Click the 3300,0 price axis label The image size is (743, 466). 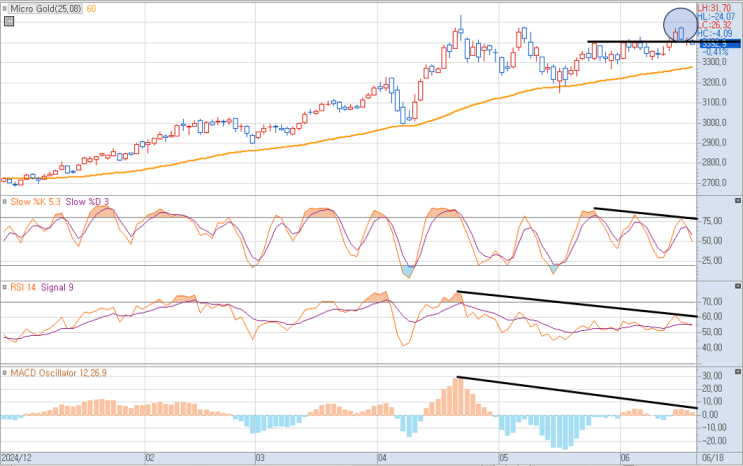pos(714,62)
